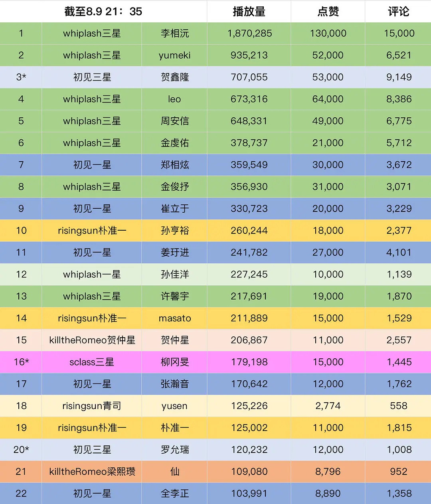Select the name 姜玗进
This screenshot has height=504, width=431.
click(175, 253)
